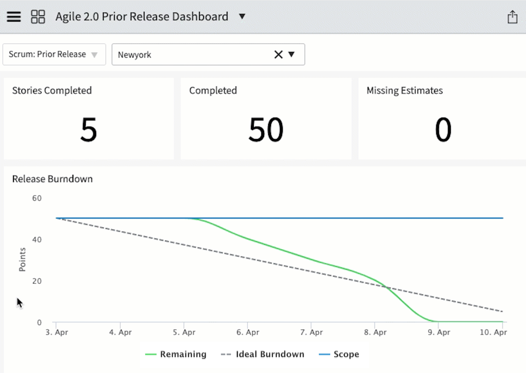Click the 8. Apr axis label

(375, 332)
